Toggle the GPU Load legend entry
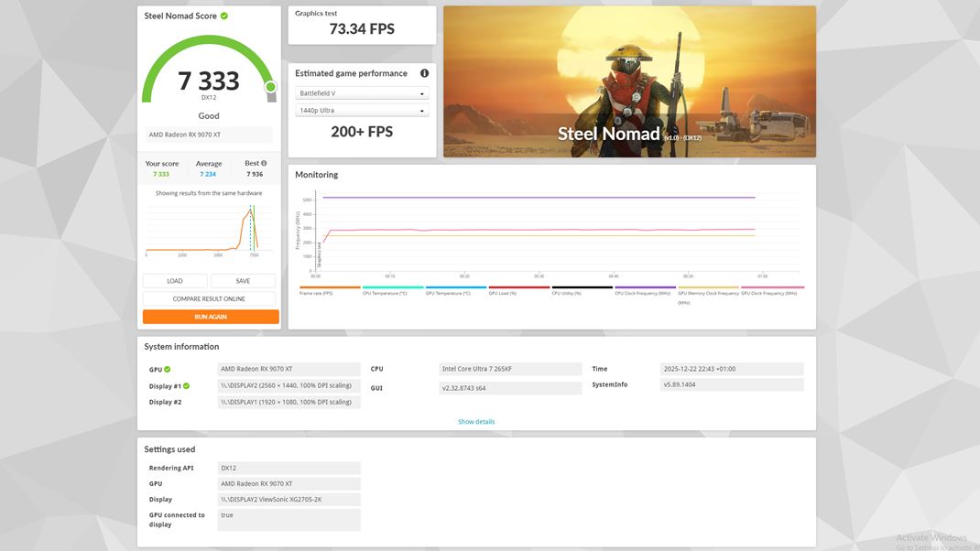Screen dimensions: 980x551 tap(502, 291)
